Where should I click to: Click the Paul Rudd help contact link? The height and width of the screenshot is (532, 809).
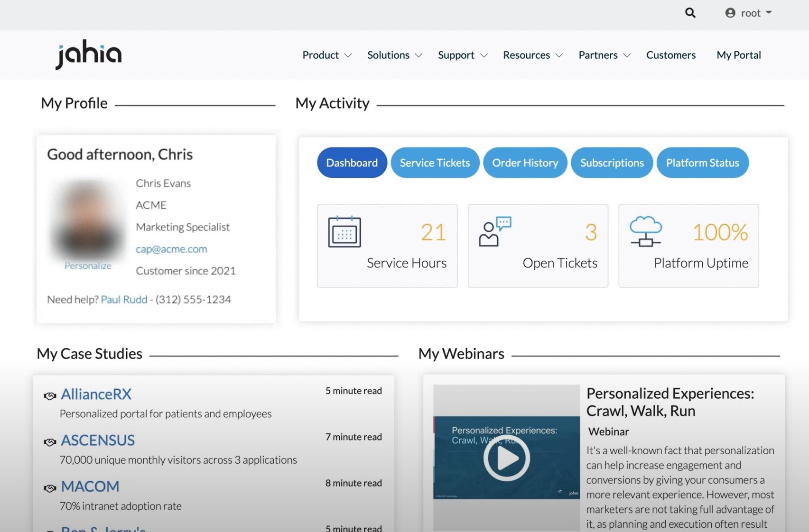point(124,299)
